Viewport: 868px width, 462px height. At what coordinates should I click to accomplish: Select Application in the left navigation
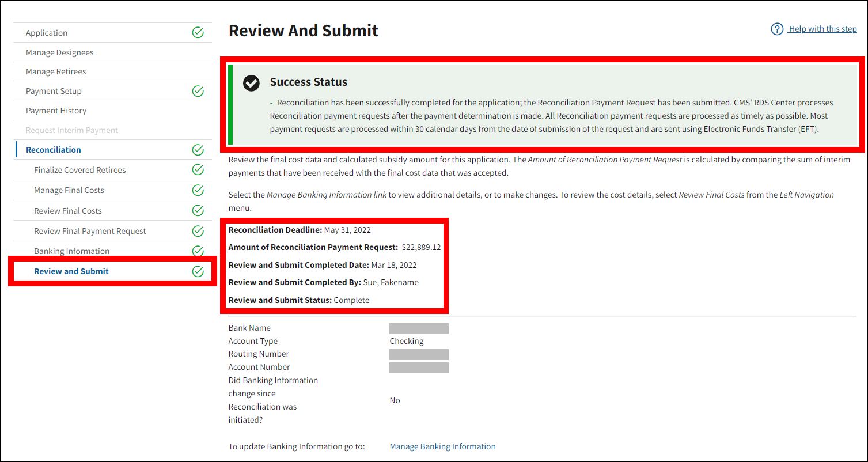coord(47,33)
